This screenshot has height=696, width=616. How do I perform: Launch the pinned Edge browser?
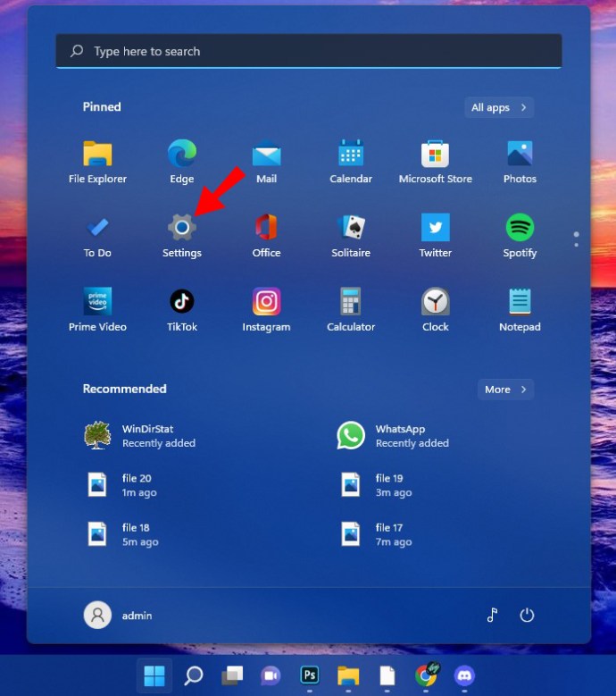[x=182, y=162]
